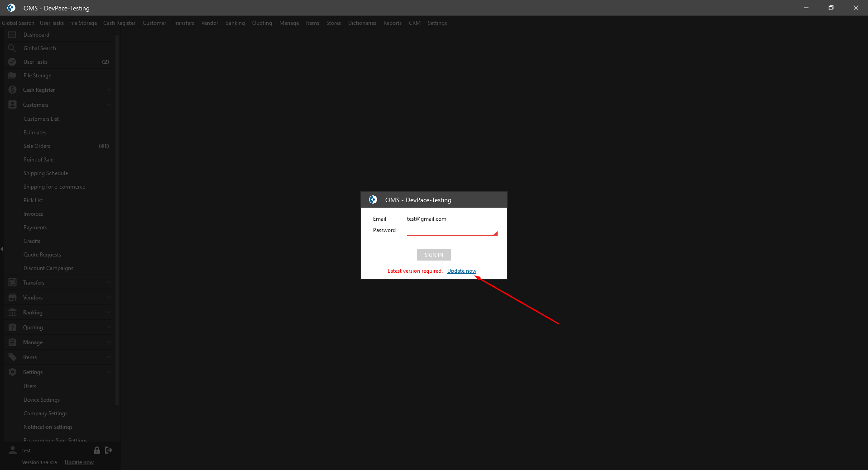The width and height of the screenshot is (868, 470).
Task: Open the Stores menu
Action: (334, 23)
